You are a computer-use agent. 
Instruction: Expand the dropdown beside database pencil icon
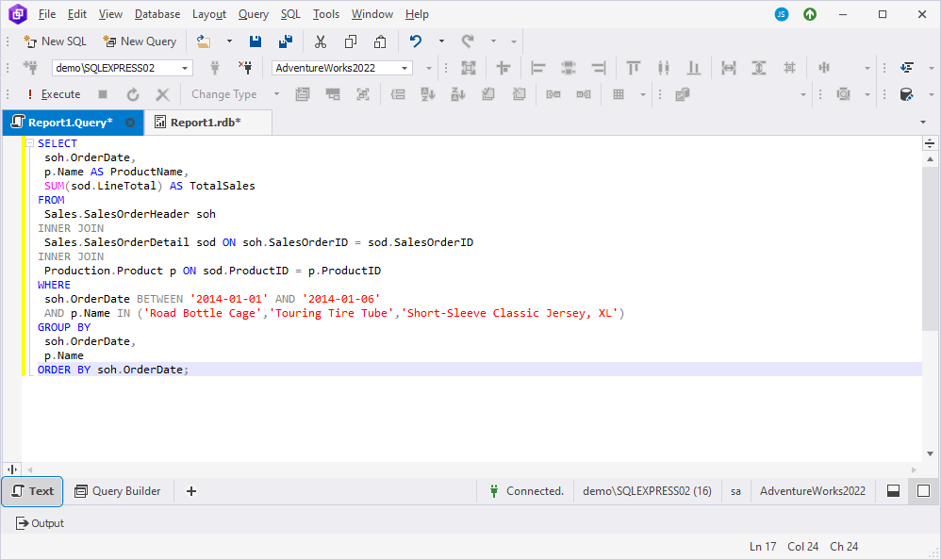[x=932, y=94]
